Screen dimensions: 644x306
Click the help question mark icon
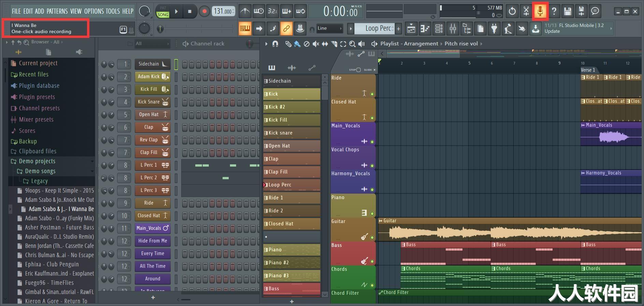[x=554, y=11]
